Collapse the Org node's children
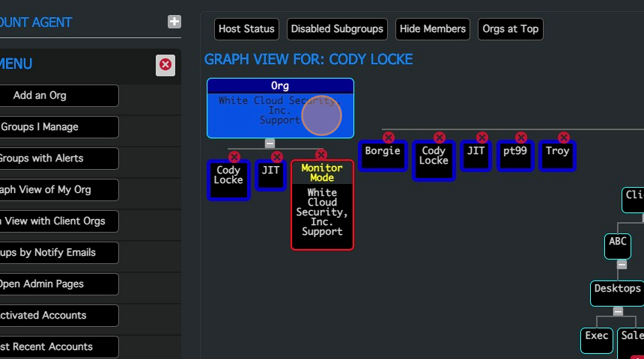This screenshot has height=359, width=644. point(270,143)
